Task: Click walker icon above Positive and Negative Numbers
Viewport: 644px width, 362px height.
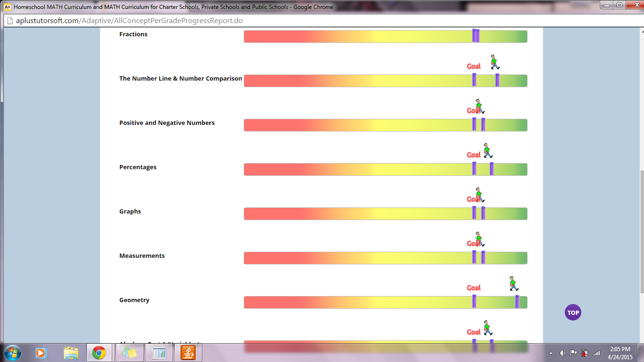Action: coord(479,107)
